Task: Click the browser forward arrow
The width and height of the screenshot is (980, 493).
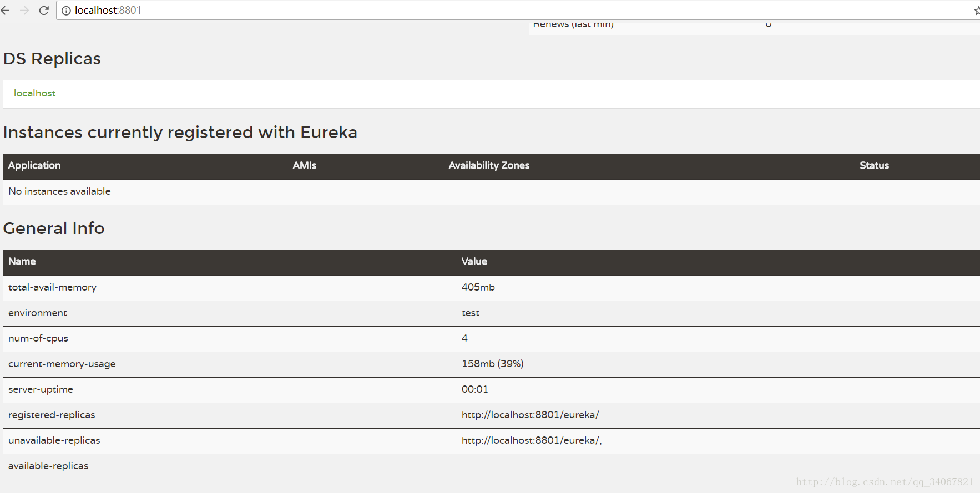Action: [24, 11]
